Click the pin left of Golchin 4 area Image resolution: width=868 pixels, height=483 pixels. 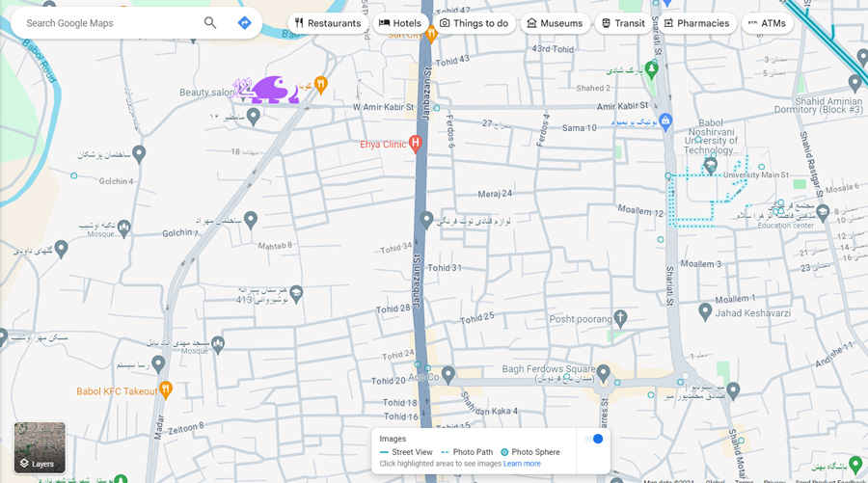click(139, 154)
